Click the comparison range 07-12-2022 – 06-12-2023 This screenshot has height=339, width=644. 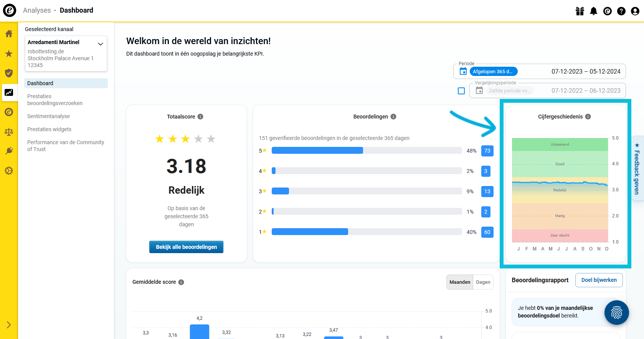click(586, 91)
